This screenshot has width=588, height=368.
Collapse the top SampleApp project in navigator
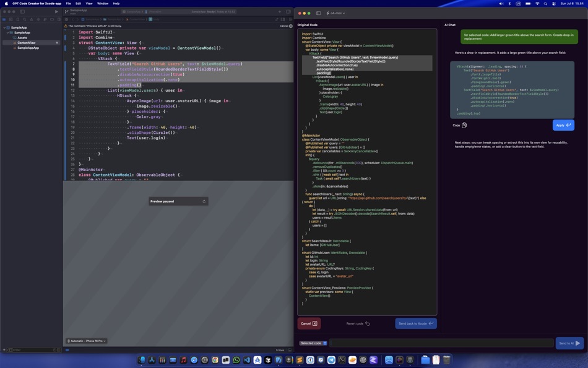tap(4, 27)
